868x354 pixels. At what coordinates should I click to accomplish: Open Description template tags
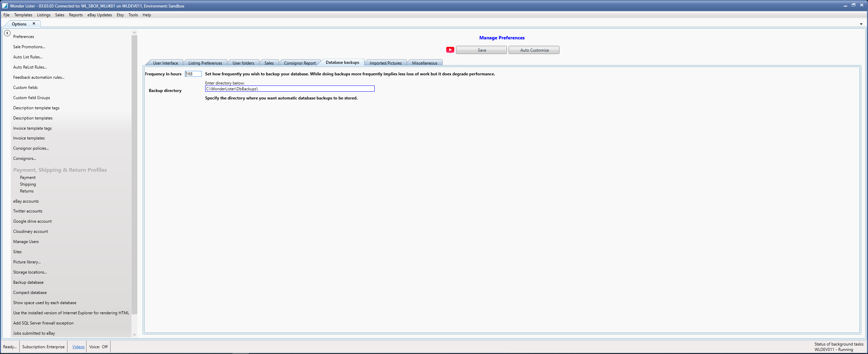point(36,108)
